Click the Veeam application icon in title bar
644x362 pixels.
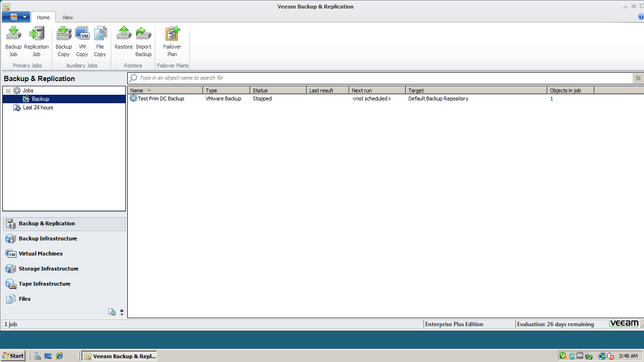(x=6, y=7)
